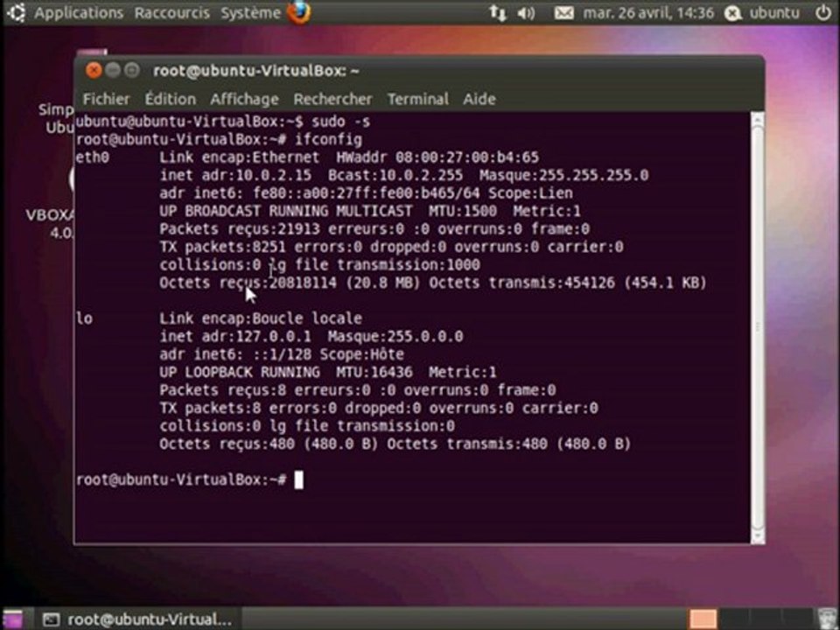This screenshot has height=630, width=840.
Task: Click the Ubuntu logo icon
Action: pyautogui.click(x=15, y=13)
